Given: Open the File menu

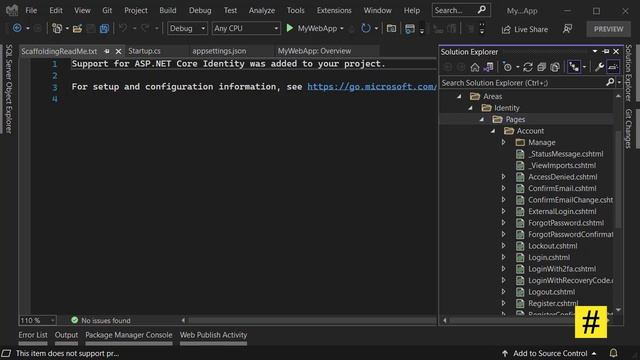Looking at the screenshot, I should click(31, 10).
